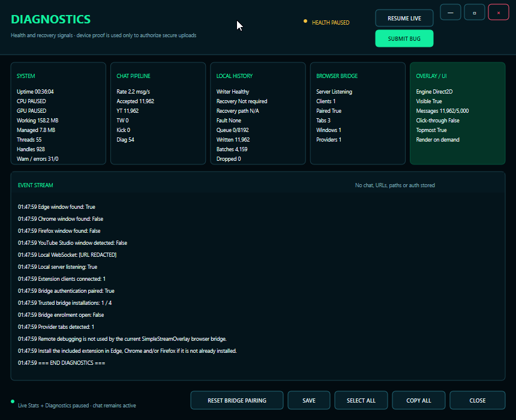Click Writer Healthy entry

233,92
